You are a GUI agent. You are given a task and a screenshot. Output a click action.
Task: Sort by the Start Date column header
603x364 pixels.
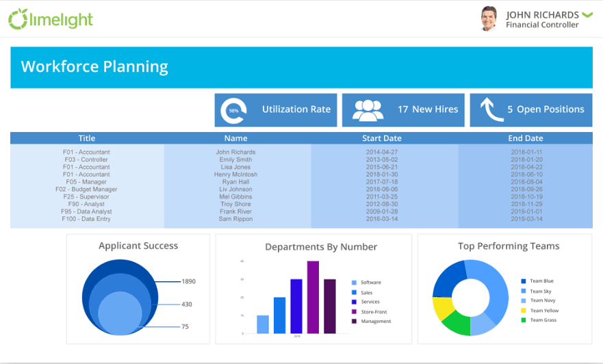coord(382,138)
